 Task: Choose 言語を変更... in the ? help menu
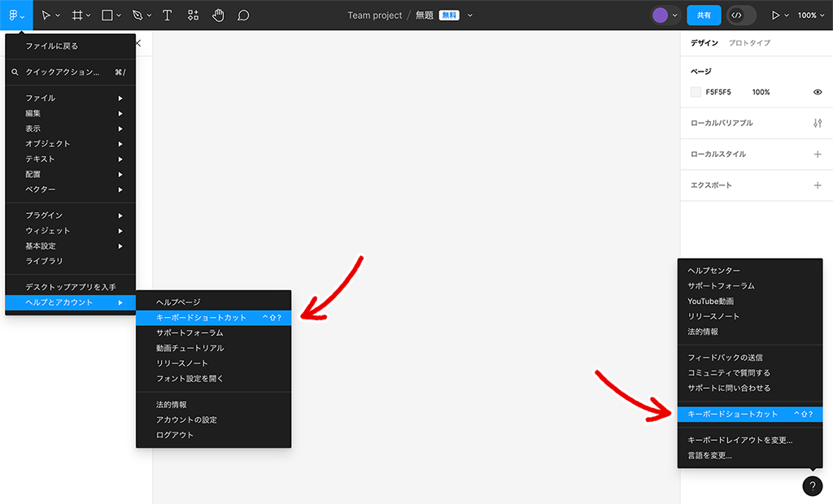tap(749, 456)
